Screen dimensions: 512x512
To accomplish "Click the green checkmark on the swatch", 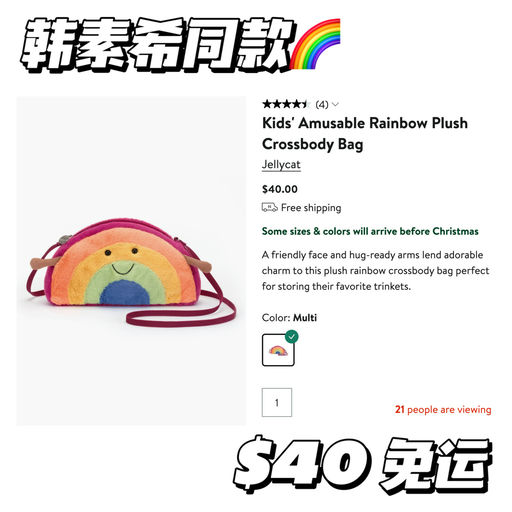I will point(292,337).
